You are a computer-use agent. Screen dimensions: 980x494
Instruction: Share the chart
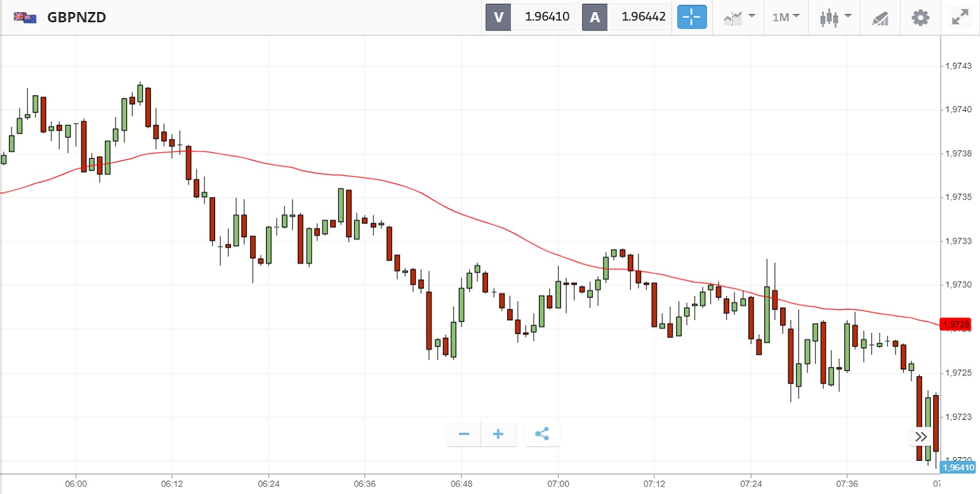(542, 434)
